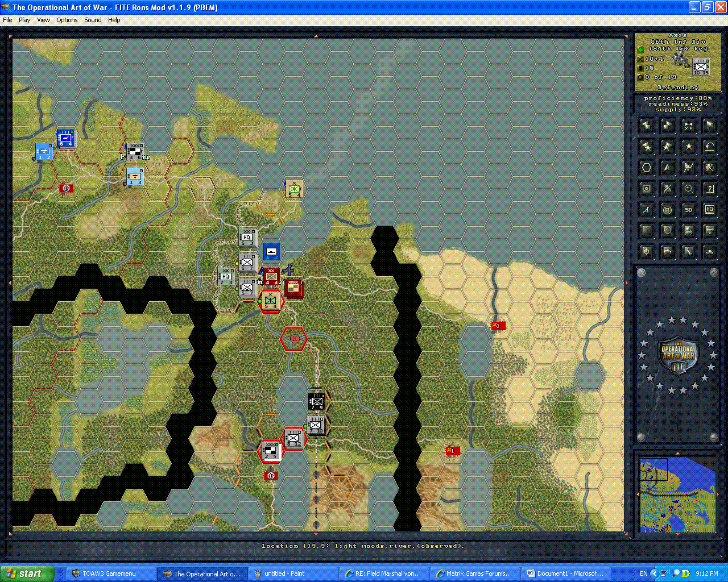The width and height of the screenshot is (728, 582).
Task: Open the Options menu
Action: point(67,20)
